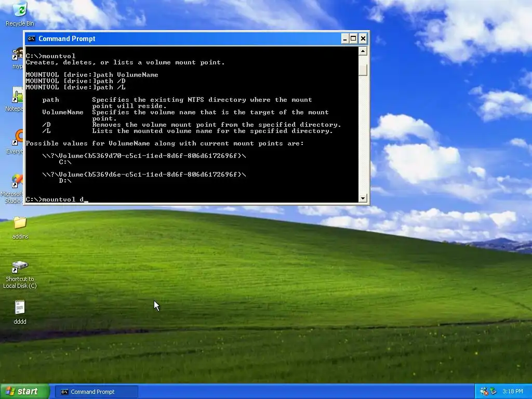The height and width of the screenshot is (399, 532).
Task: Click the scroll down arrow in Command Prompt
Action: point(363,198)
